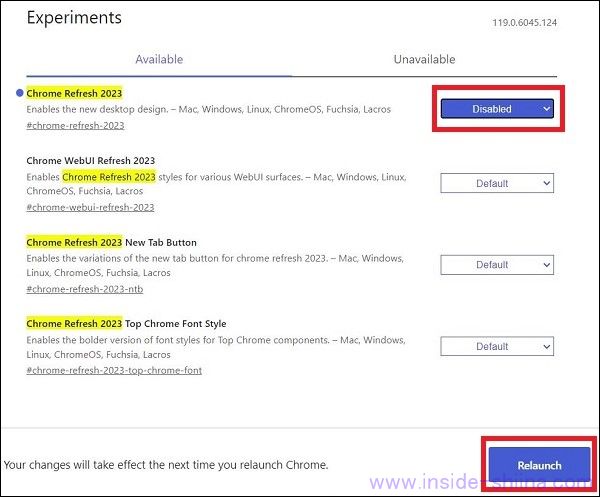Open the Top Chrome Font Style dropdown
Image resolution: width=600 pixels, height=497 pixels.
(x=497, y=346)
